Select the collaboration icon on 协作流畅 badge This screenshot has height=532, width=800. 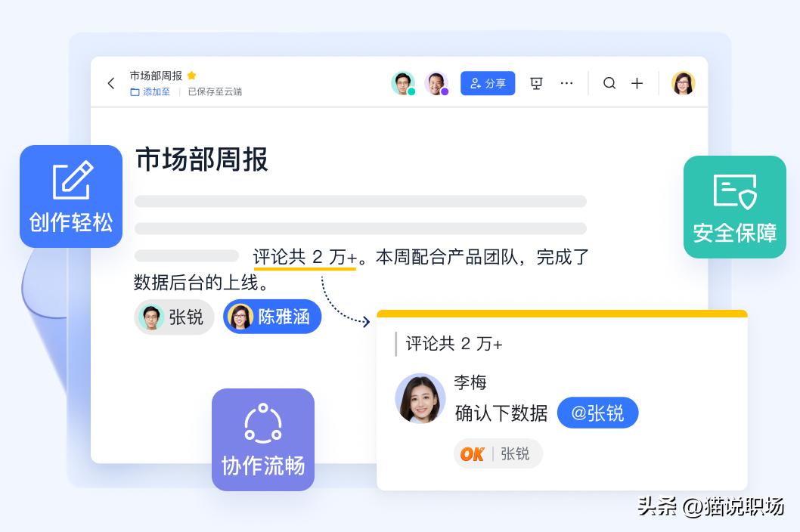262,423
